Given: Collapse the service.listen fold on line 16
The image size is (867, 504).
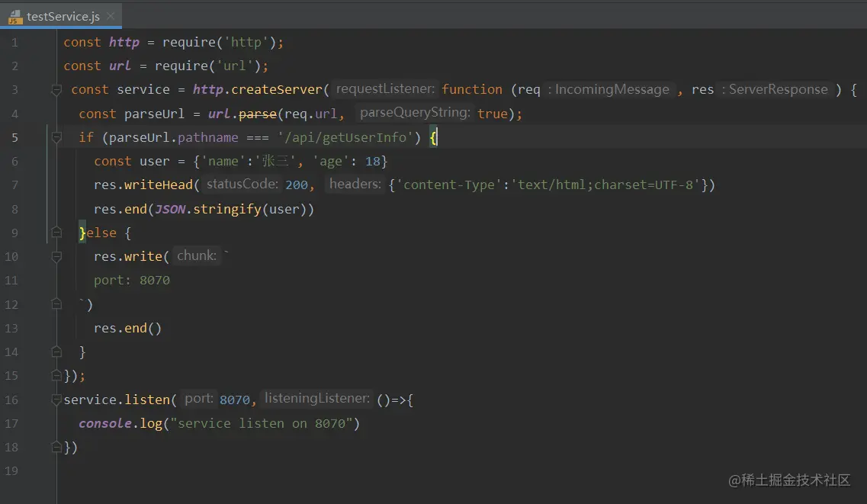Looking at the screenshot, I should pyautogui.click(x=56, y=399).
